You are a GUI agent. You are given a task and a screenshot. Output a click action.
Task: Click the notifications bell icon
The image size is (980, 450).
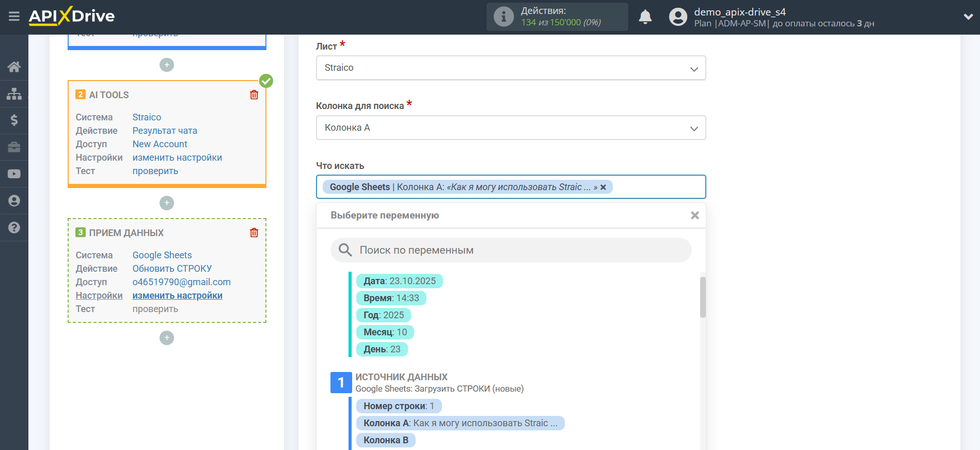(645, 17)
